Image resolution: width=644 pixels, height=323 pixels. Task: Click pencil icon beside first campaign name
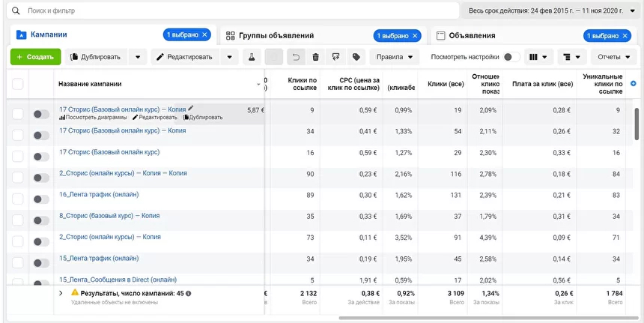click(191, 109)
